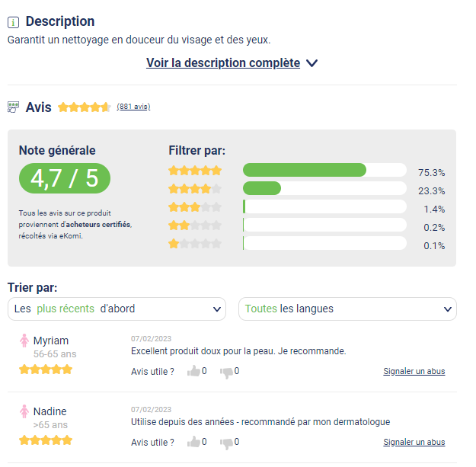Filter reviews by three stars

point(195,207)
